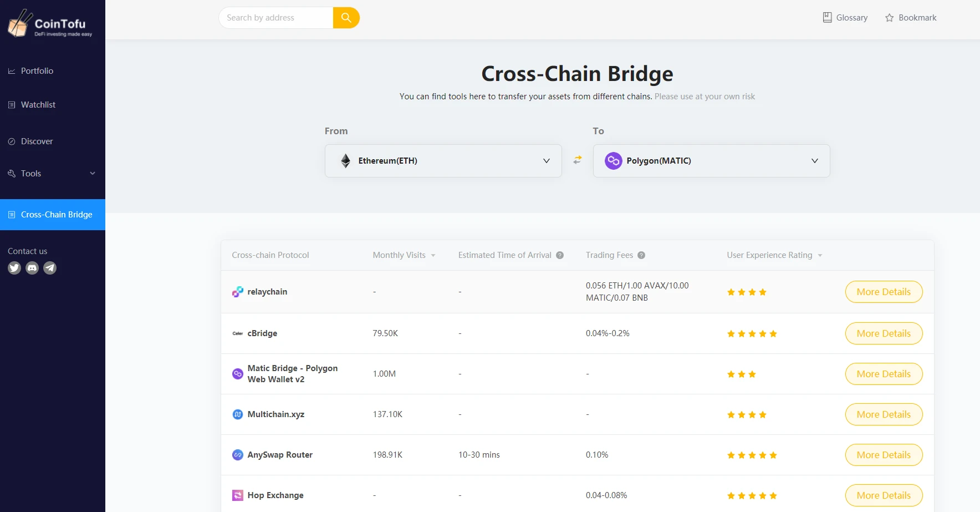
Task: Click the 0.04-0.08% trading fee
Action: (x=606, y=495)
